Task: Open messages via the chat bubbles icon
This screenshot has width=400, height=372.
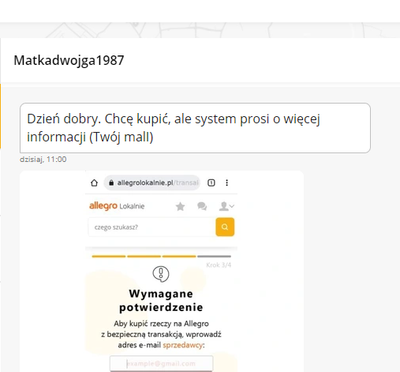Action: pyautogui.click(x=202, y=207)
